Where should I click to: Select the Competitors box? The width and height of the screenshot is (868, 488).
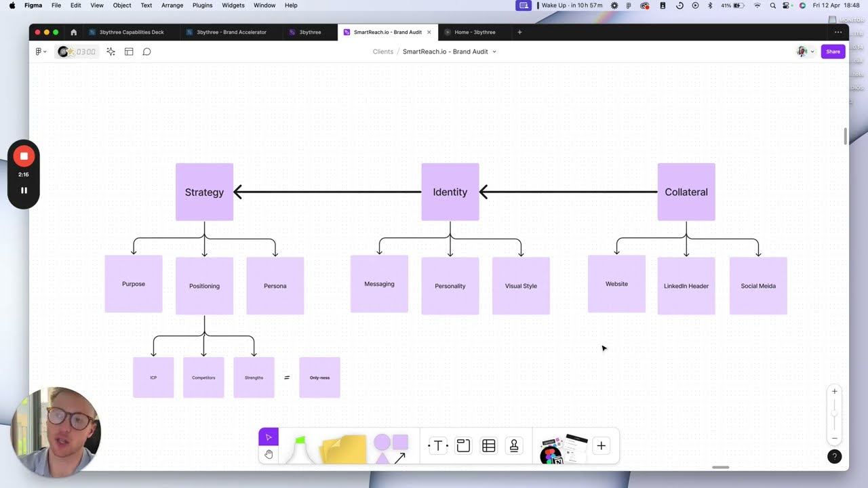203,378
